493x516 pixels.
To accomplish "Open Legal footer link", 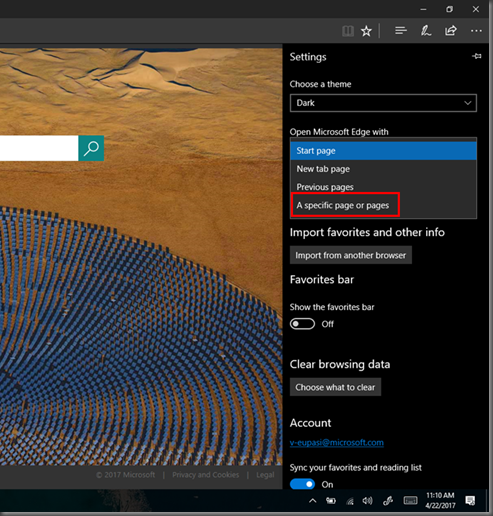I will pos(265,475).
